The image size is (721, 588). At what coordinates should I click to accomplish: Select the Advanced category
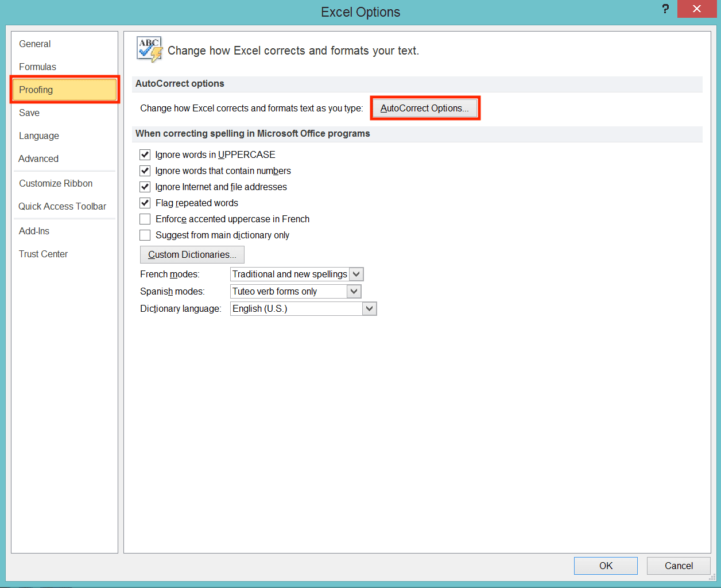tap(64, 158)
